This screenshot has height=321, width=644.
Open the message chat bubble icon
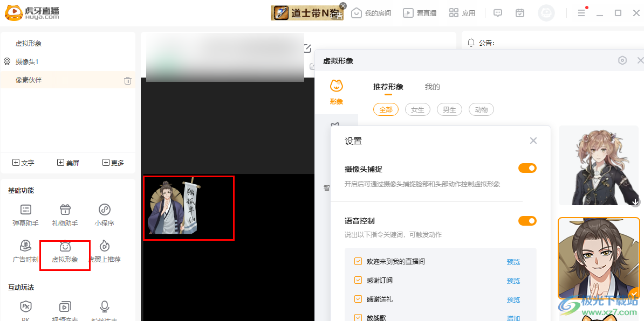(x=498, y=13)
